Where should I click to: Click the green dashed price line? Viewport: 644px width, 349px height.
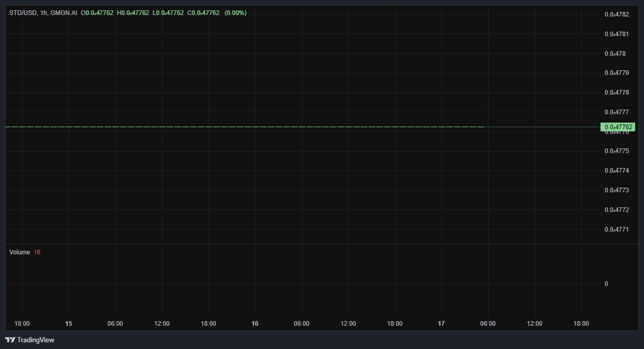coord(245,127)
